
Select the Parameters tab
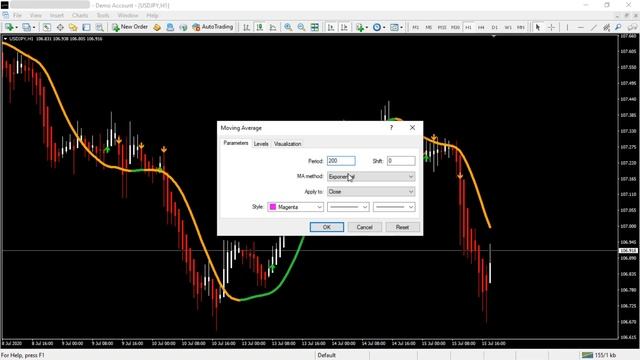[236, 143]
